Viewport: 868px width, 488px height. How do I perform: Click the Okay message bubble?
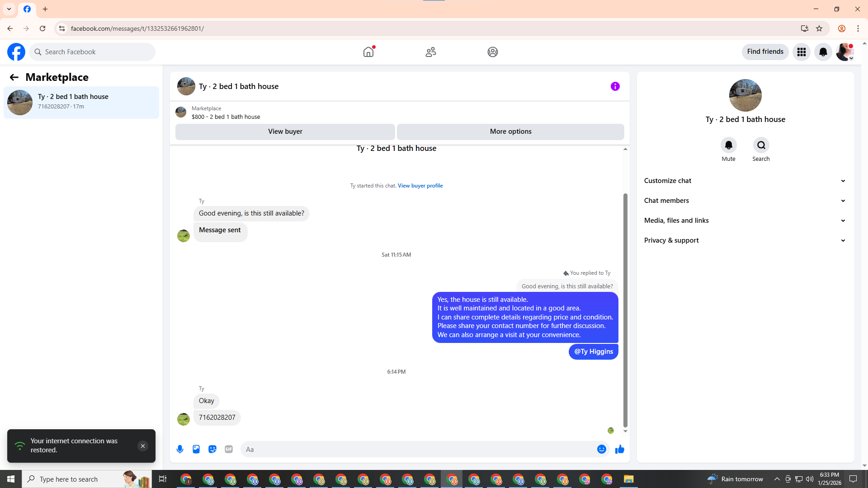(x=207, y=401)
